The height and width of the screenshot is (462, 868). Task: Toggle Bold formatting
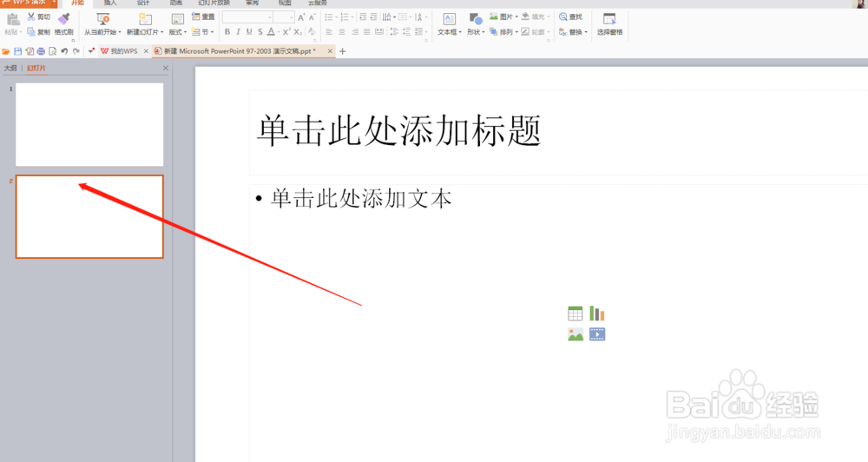coord(227,31)
